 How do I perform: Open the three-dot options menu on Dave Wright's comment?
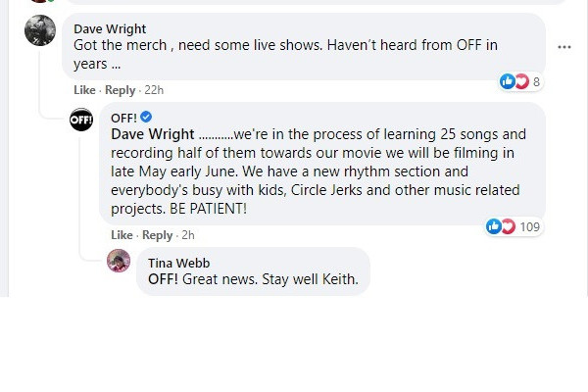point(563,47)
